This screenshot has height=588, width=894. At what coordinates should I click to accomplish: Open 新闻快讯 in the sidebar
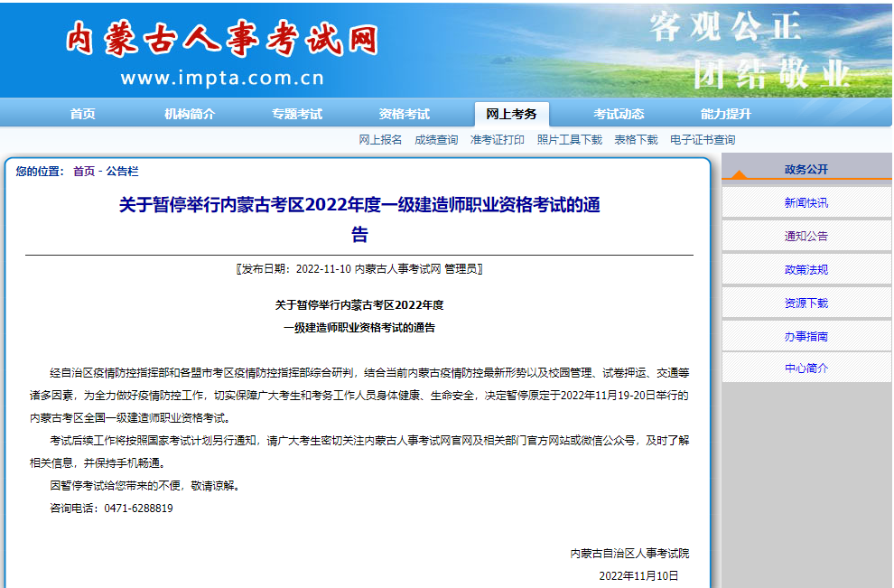coord(806,203)
